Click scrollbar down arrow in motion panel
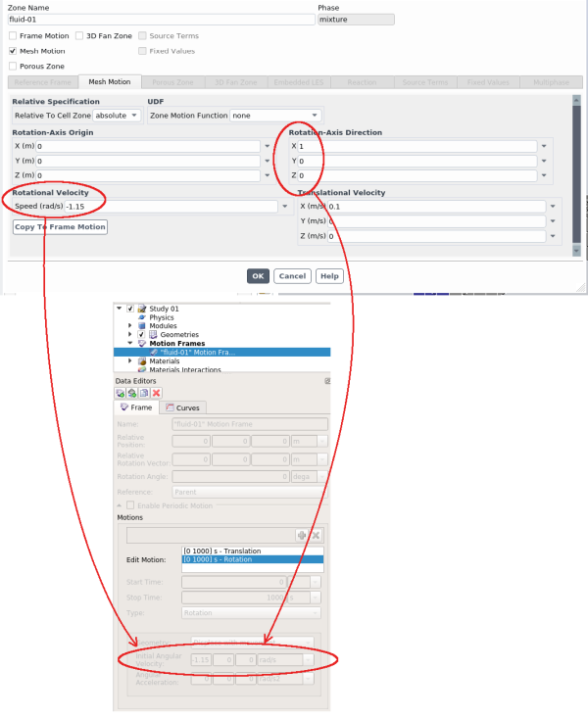The image size is (588, 718). [x=576, y=251]
